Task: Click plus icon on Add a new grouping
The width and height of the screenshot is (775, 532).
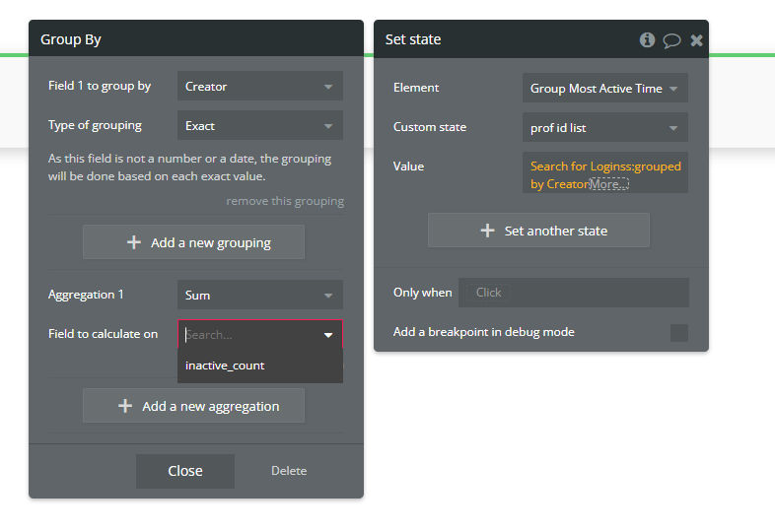Action: pyautogui.click(x=134, y=242)
